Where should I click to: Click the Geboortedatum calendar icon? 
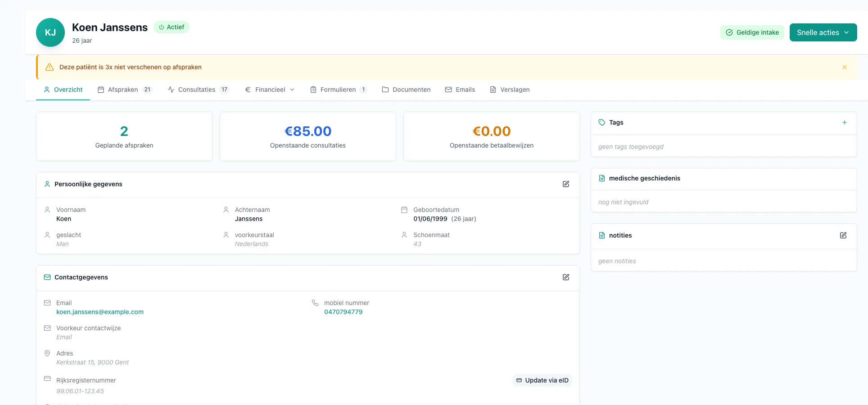[404, 210]
